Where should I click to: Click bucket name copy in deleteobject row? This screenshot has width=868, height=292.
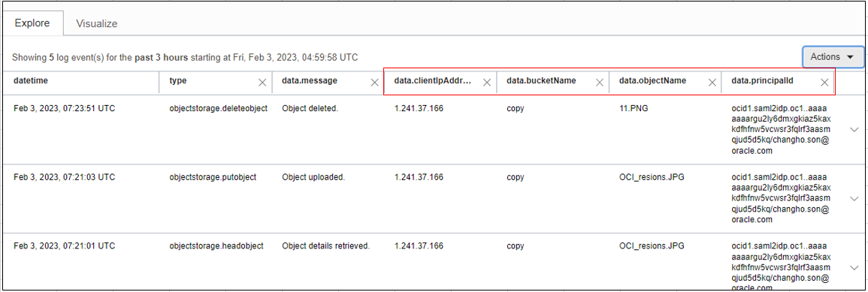[516, 109]
